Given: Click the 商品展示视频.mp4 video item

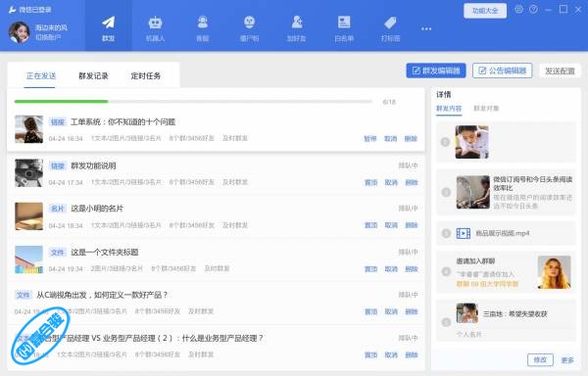Looking at the screenshot, I should [x=506, y=233].
